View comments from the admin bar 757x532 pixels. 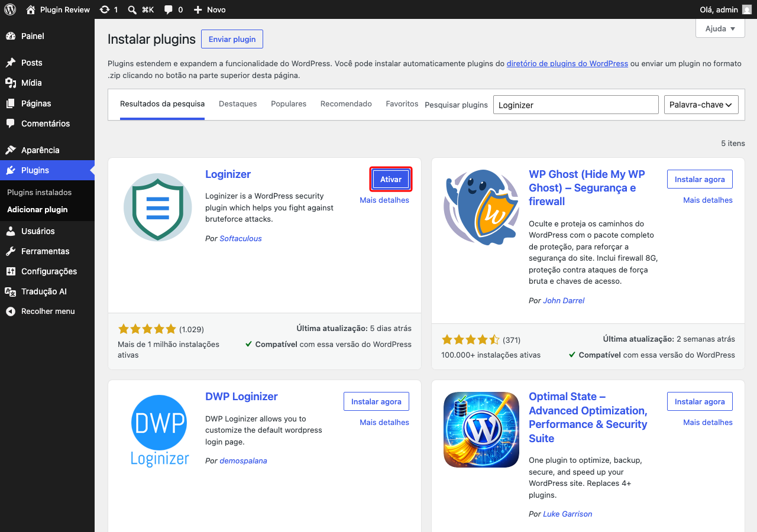tap(173, 9)
